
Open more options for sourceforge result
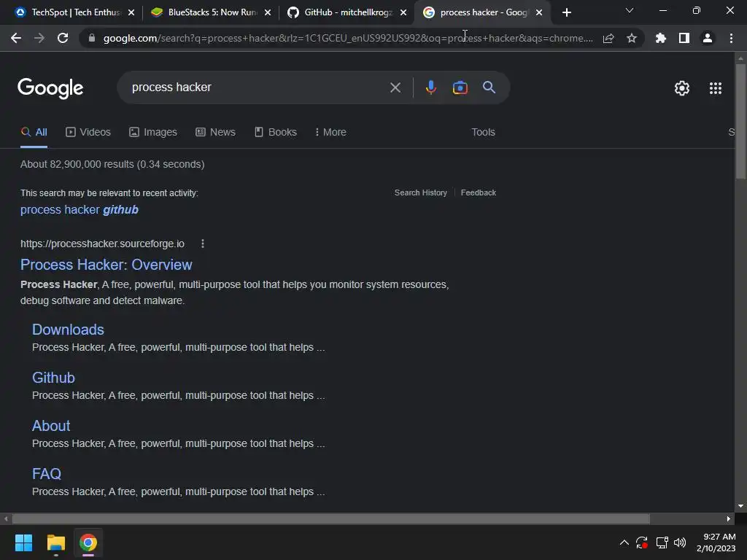click(x=203, y=244)
